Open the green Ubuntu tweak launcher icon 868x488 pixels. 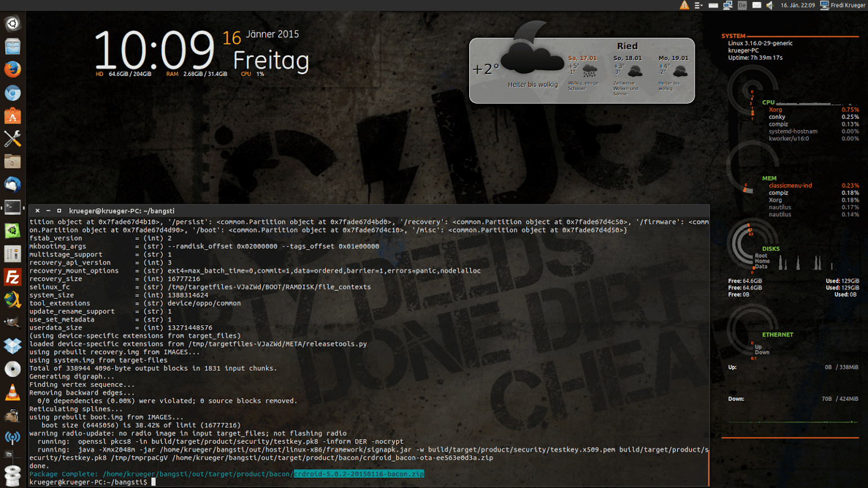pos(12,231)
